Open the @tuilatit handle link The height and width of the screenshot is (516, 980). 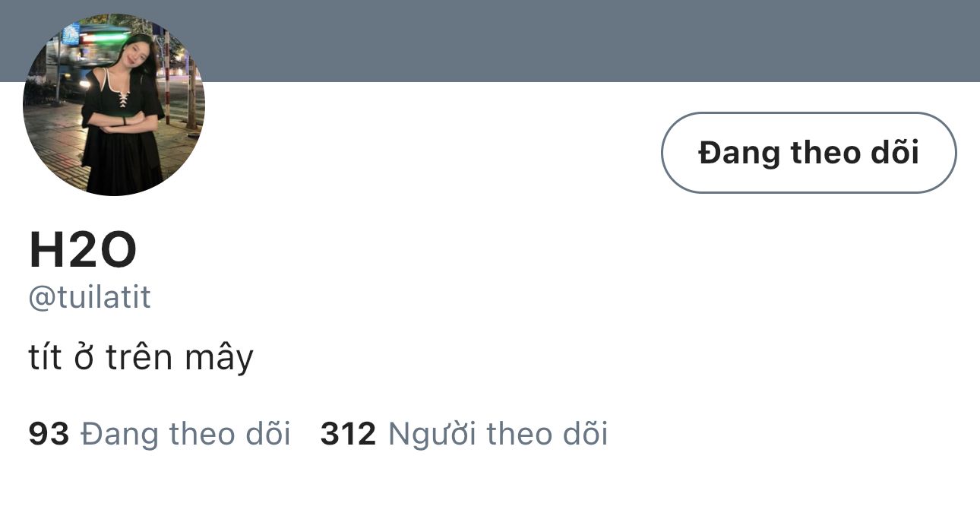[90, 297]
